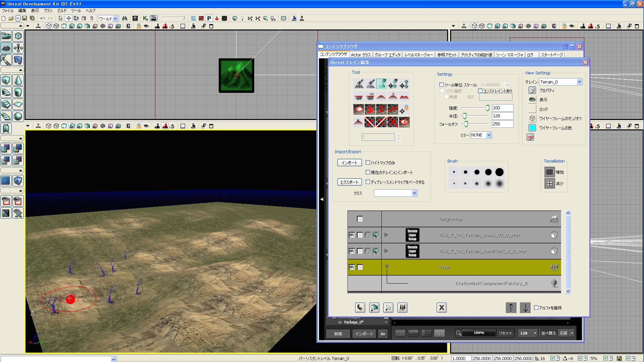Open the ビルド (Build) menu

pyautogui.click(x=62, y=11)
